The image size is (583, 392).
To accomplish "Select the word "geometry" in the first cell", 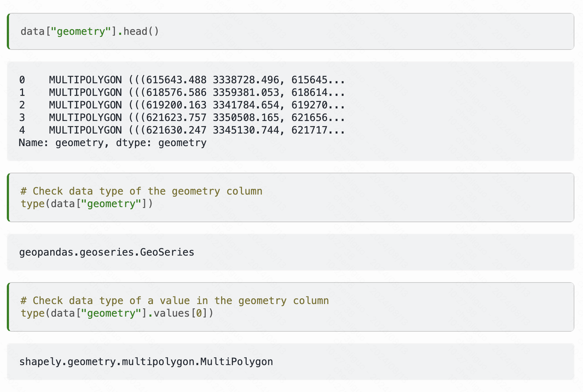I will [x=81, y=31].
